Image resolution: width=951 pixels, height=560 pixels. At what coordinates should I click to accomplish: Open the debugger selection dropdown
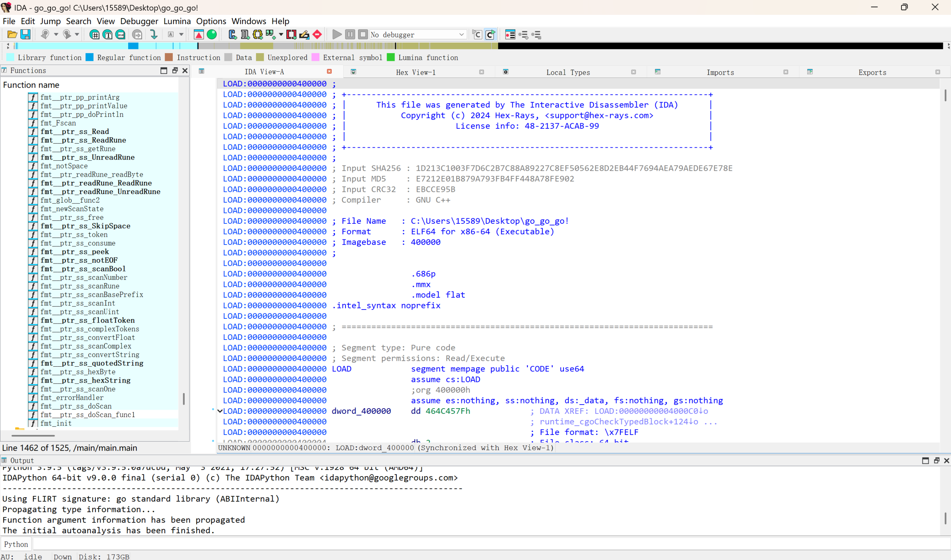[x=461, y=35]
